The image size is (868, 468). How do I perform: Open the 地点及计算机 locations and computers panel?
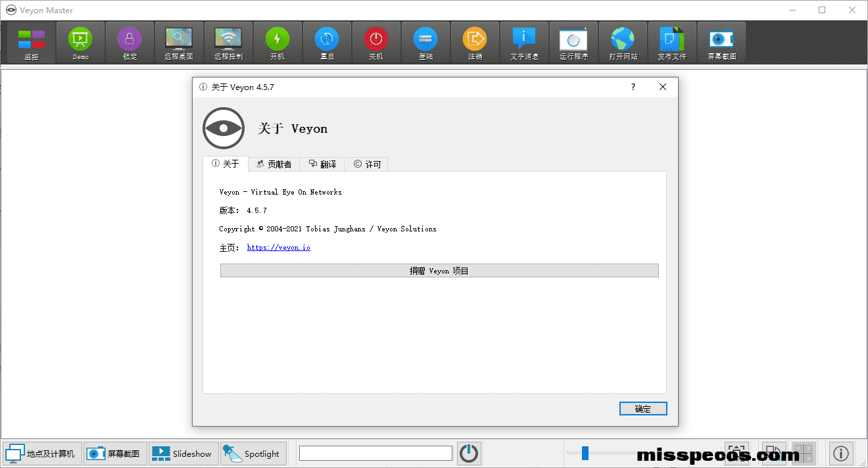coord(41,454)
